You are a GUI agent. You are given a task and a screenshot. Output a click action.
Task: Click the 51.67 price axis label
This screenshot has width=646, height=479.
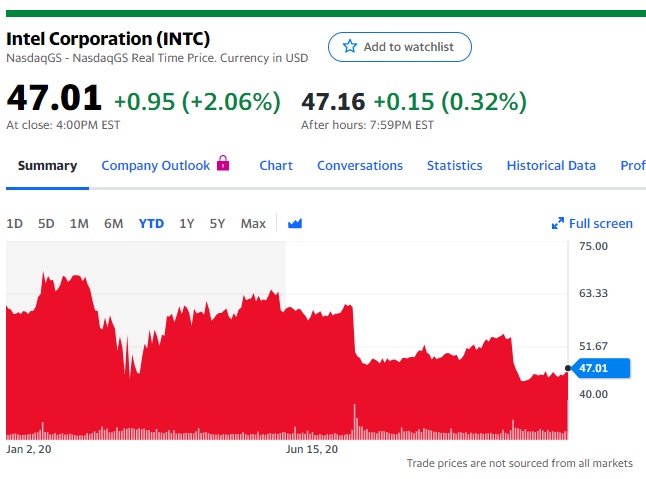(593, 346)
